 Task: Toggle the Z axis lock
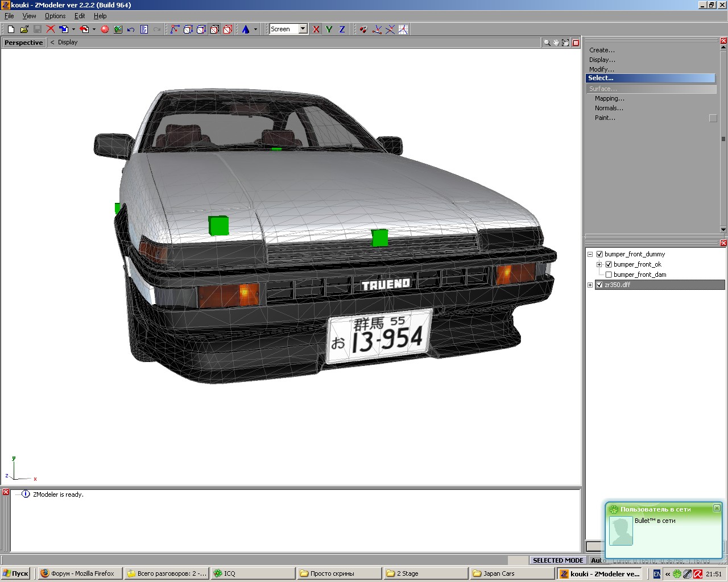coord(342,29)
